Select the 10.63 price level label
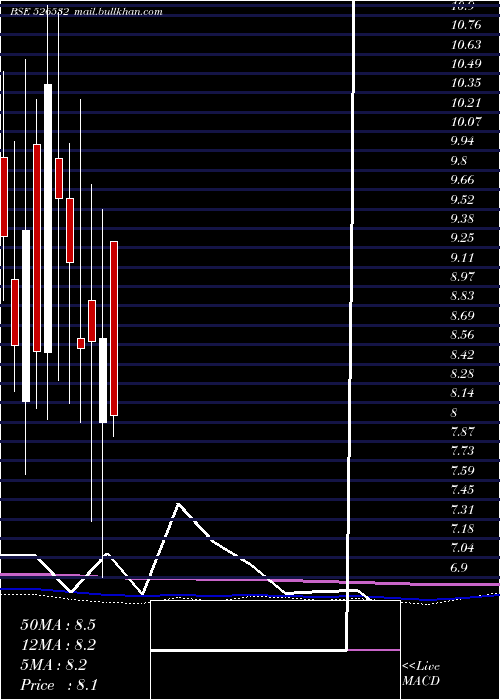This screenshot has height=700, width=500. [466, 45]
